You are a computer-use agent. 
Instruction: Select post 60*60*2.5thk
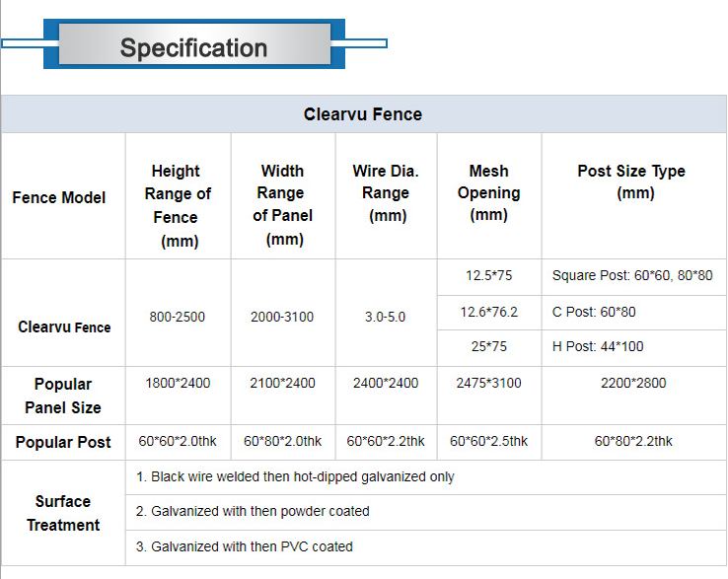488,441
